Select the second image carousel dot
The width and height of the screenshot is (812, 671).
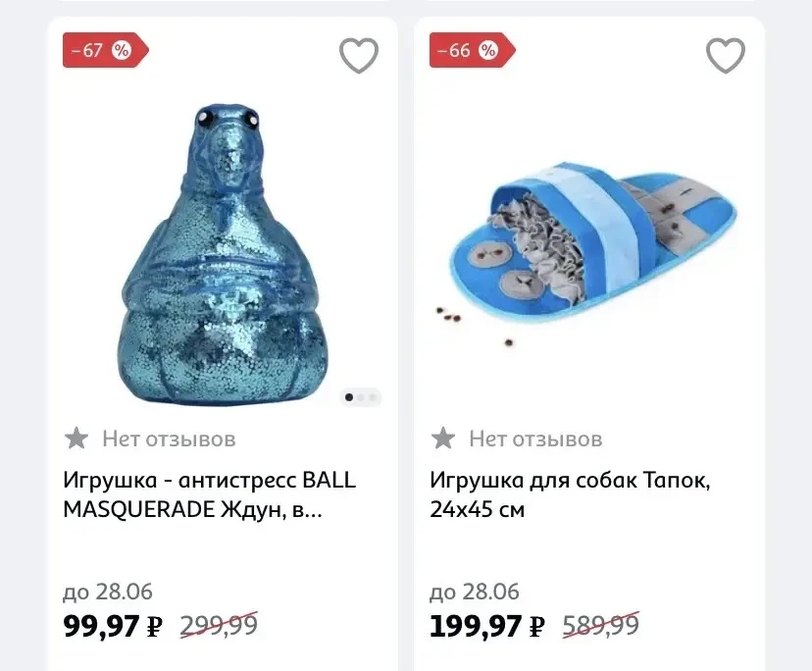[x=361, y=397]
